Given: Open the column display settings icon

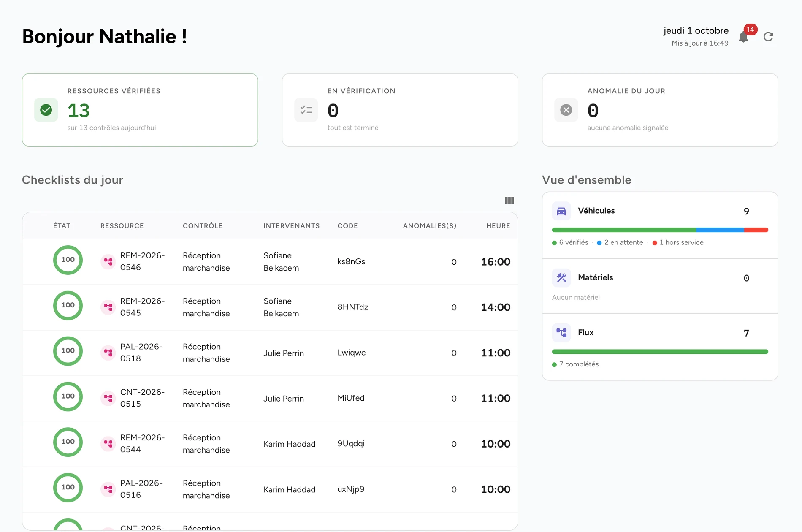Looking at the screenshot, I should click(509, 201).
